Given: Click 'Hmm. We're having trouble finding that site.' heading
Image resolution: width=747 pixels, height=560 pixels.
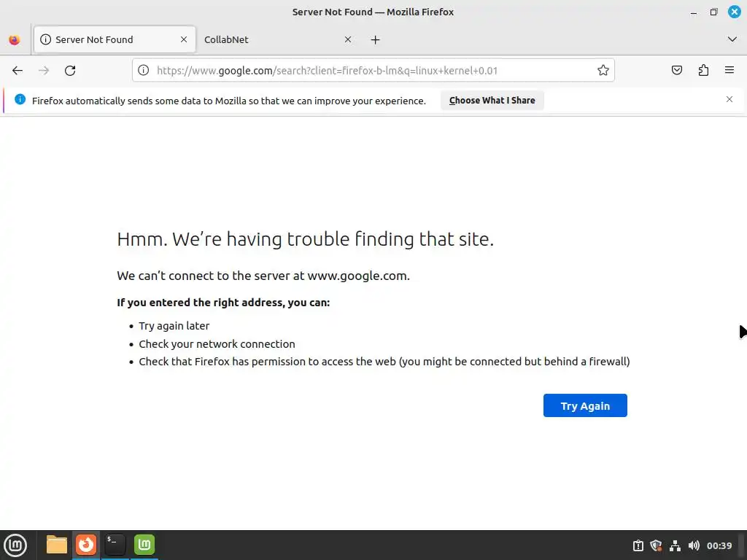Looking at the screenshot, I should point(306,239).
